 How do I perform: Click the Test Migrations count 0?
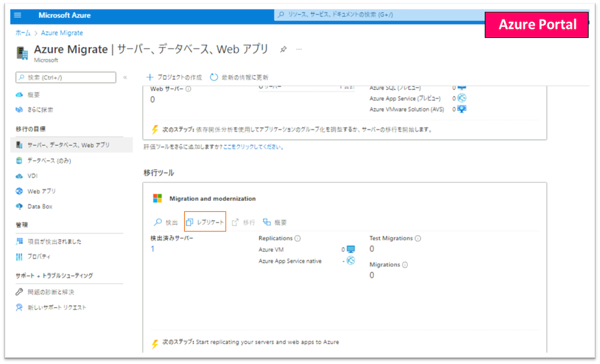[372, 249]
